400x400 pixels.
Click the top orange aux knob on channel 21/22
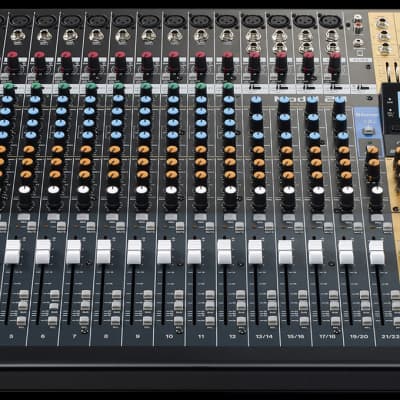coord(372,152)
